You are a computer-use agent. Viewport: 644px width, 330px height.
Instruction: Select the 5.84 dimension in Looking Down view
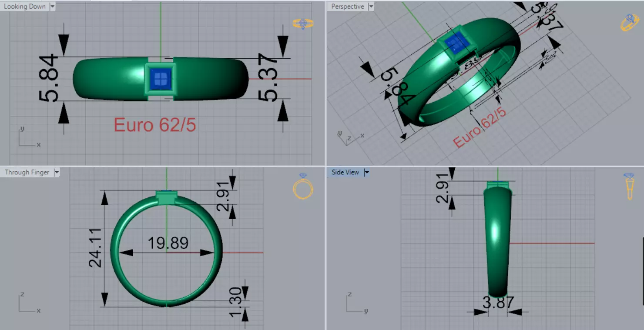coord(49,78)
